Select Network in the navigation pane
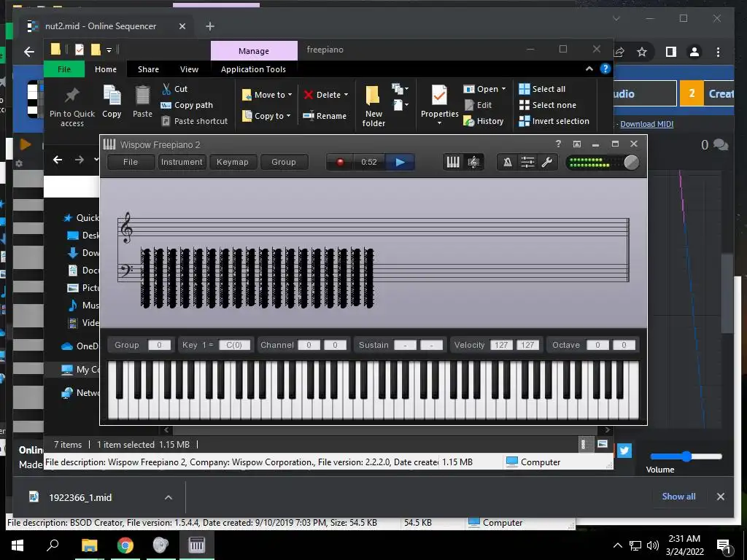 [x=81, y=392]
